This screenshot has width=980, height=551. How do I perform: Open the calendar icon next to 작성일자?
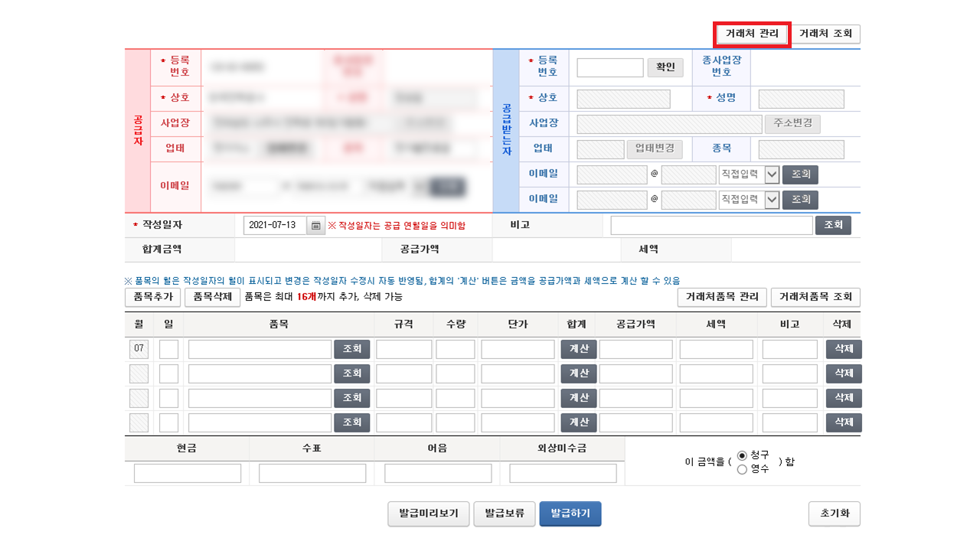316,226
